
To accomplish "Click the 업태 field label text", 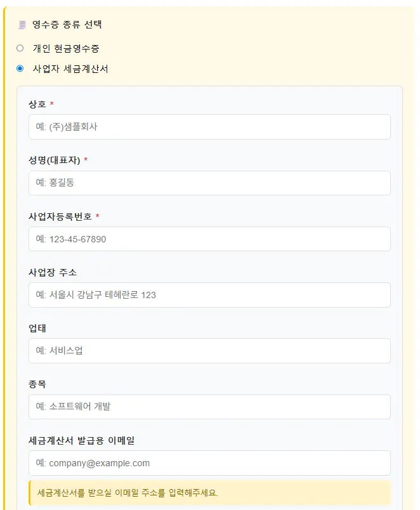I will pyautogui.click(x=37, y=327).
